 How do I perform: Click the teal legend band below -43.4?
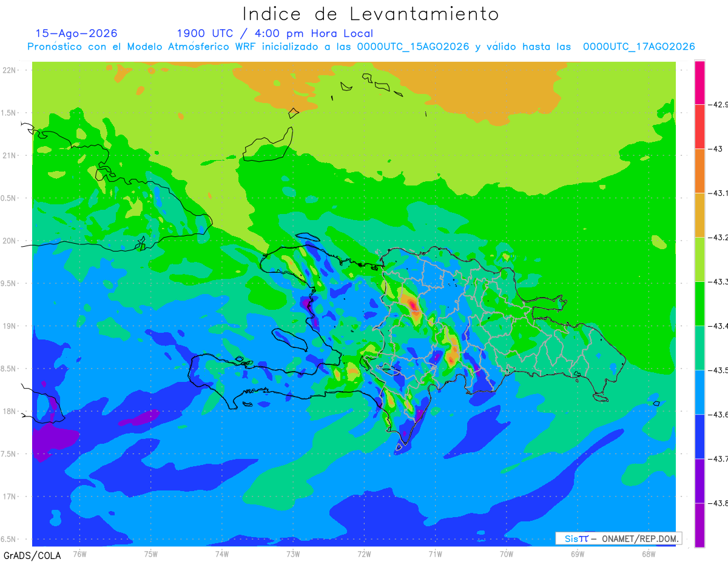click(x=699, y=348)
